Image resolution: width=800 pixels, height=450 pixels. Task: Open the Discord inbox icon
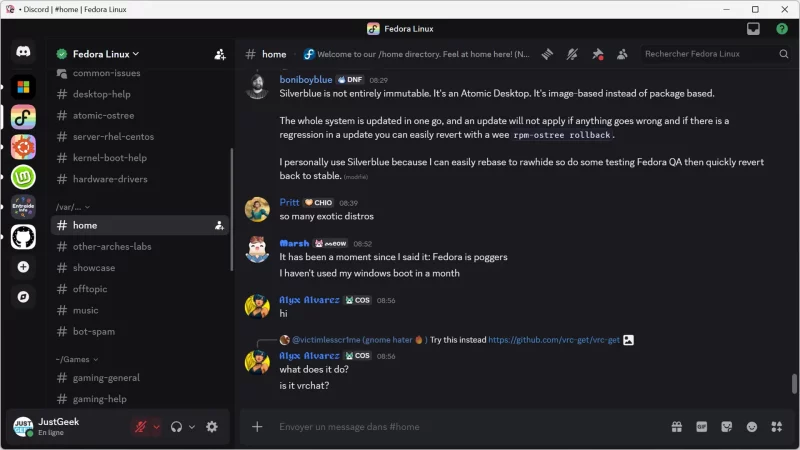click(x=753, y=29)
